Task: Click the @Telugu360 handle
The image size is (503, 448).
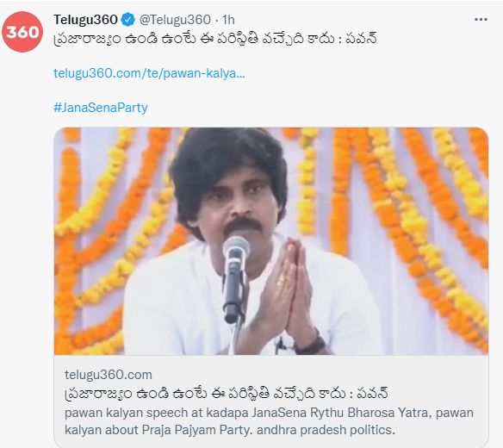Action: coord(175,20)
